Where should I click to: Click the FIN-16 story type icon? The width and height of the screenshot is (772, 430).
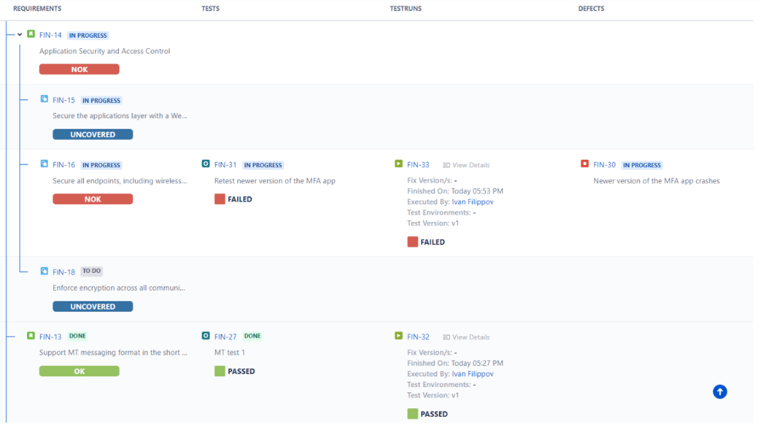tap(44, 164)
